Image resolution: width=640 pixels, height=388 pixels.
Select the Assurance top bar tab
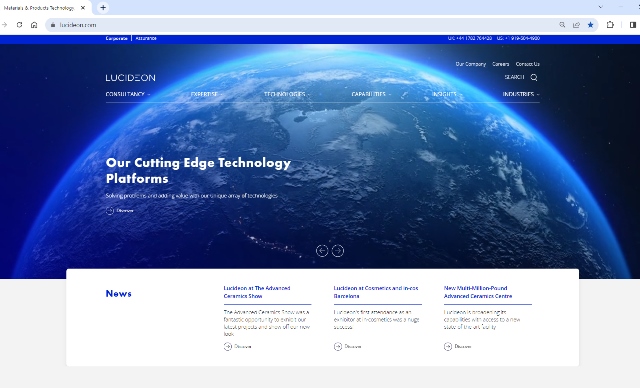(146, 38)
